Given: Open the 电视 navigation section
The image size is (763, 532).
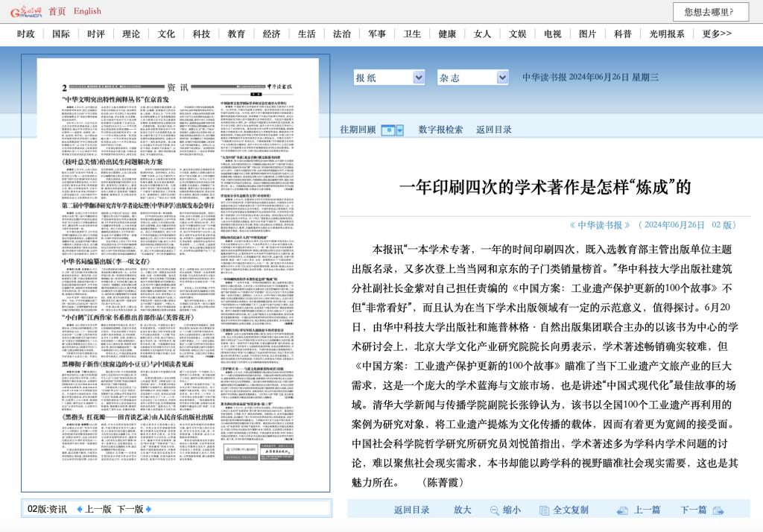Looking at the screenshot, I should (553, 34).
